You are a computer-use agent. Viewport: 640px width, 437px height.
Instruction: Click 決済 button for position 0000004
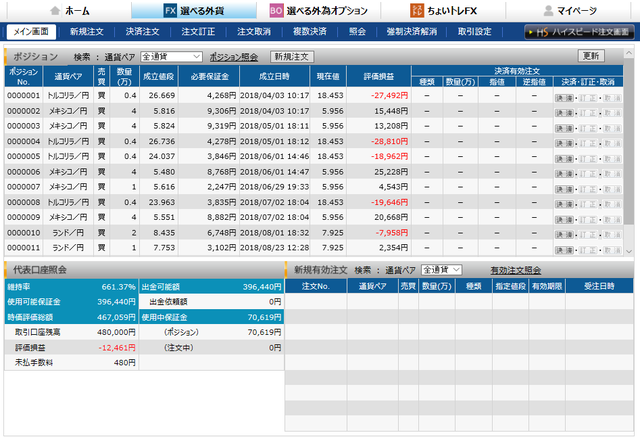pos(564,144)
